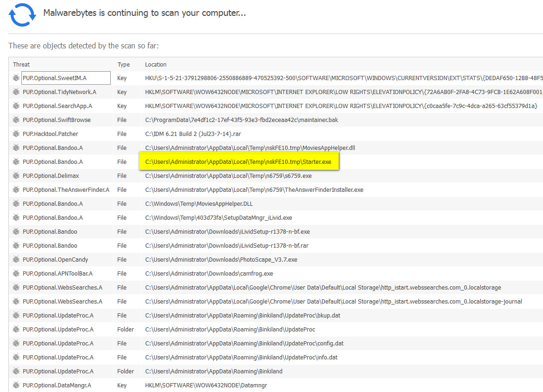
Task: Click the bug icon beside PUP.Optional.OpenCandy
Action: (16, 259)
